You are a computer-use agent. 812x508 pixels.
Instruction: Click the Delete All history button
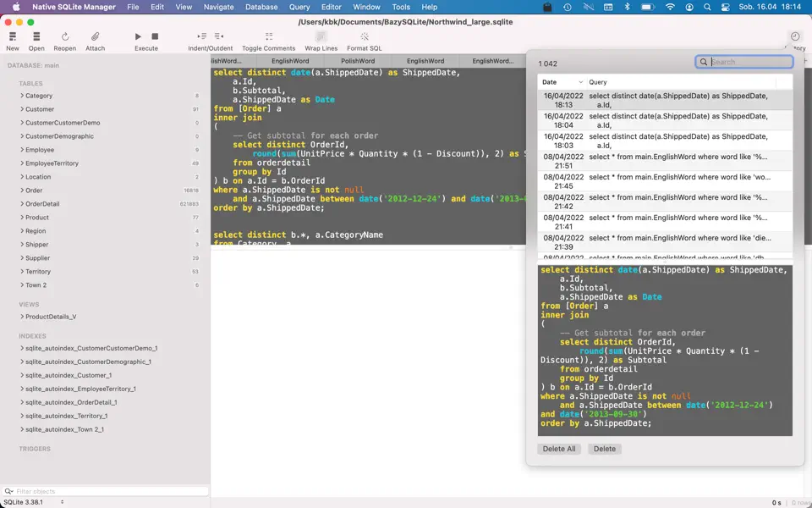pos(559,449)
